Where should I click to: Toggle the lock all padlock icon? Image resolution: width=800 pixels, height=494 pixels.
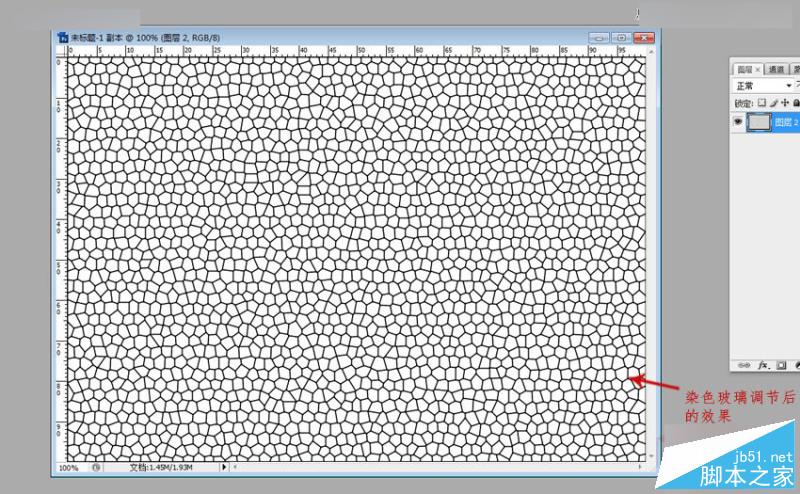796,103
